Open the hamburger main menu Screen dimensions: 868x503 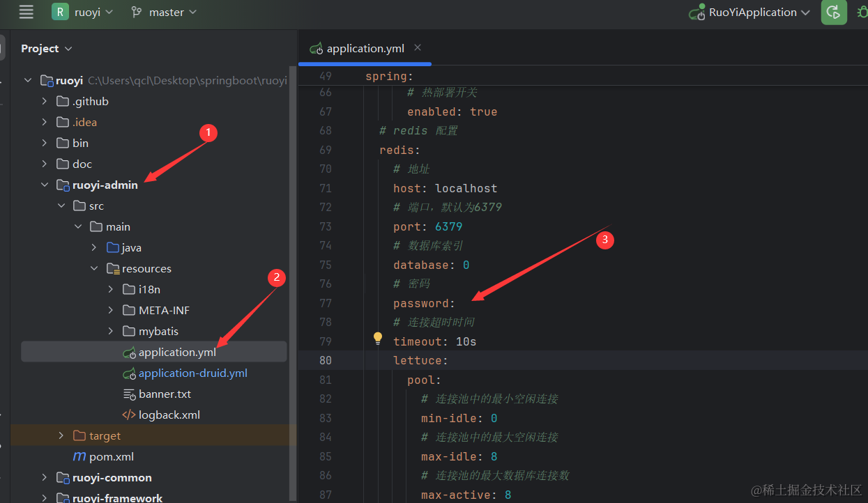pos(26,12)
